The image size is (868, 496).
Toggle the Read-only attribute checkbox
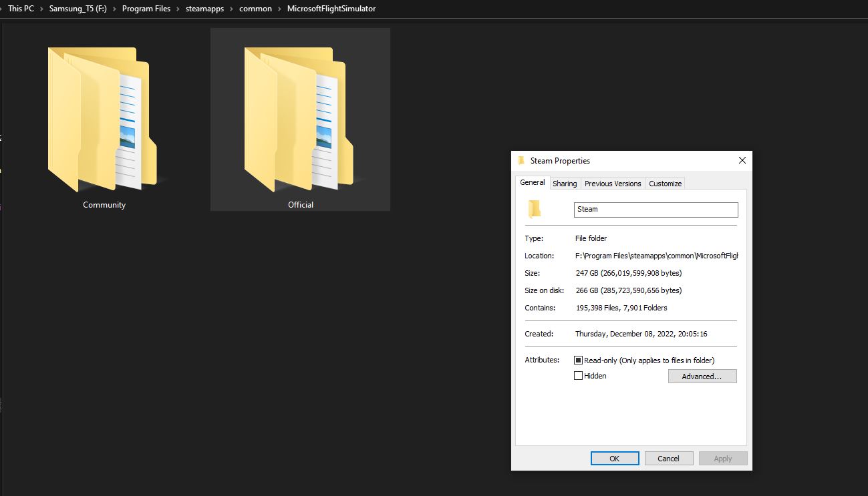tap(579, 360)
